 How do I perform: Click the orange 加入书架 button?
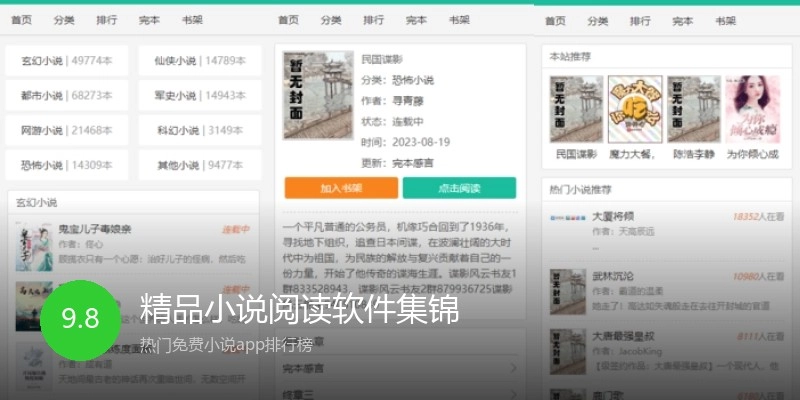coord(341,188)
